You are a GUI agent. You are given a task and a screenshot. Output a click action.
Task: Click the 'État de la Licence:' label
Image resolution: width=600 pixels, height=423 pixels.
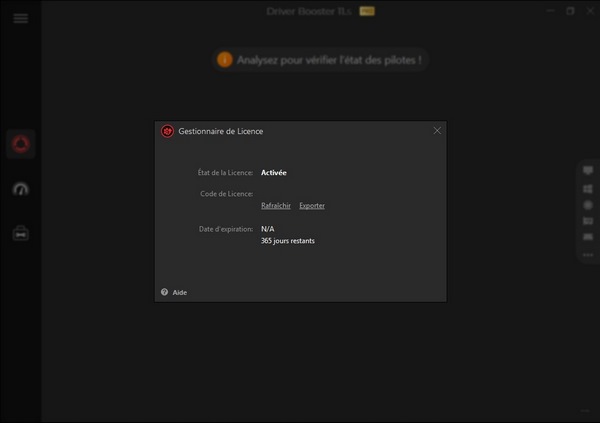225,173
